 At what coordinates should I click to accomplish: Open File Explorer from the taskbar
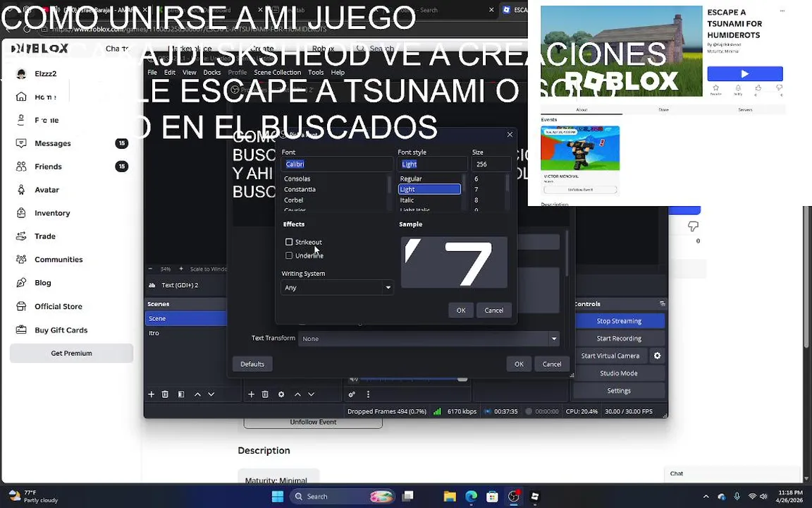pos(450,497)
